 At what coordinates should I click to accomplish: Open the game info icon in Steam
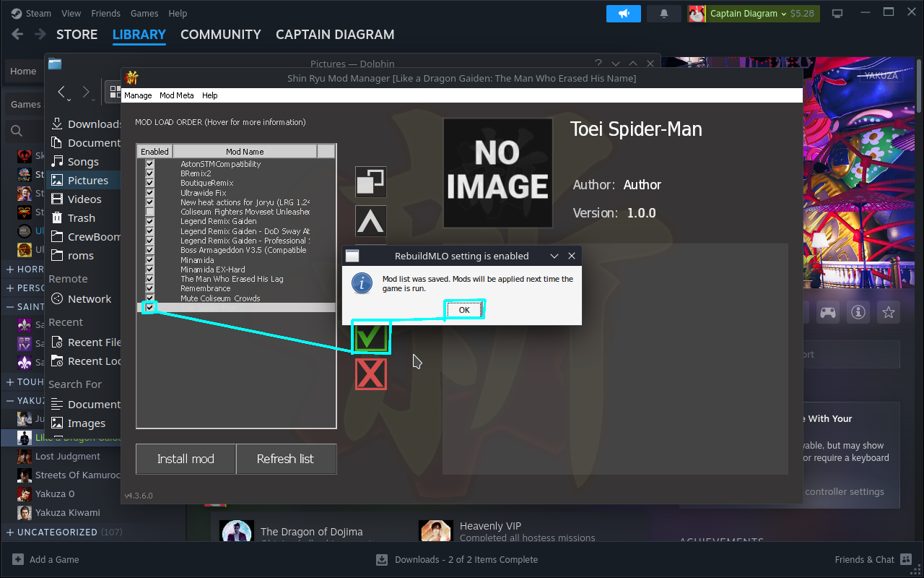point(858,312)
